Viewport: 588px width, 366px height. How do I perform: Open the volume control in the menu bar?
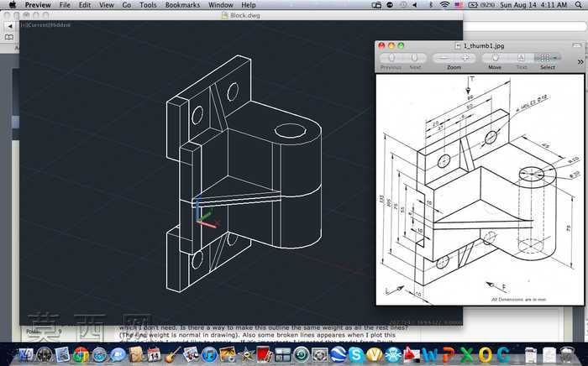pyautogui.click(x=415, y=5)
